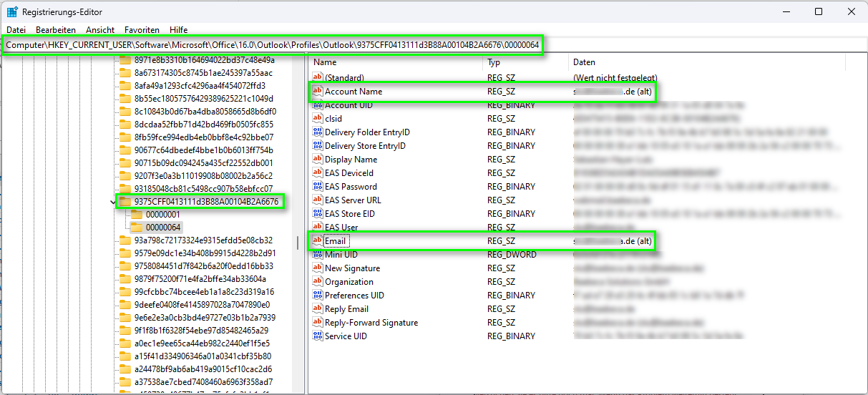Select the EAS User value name
Screen dimensions: 868x395
[341, 228]
